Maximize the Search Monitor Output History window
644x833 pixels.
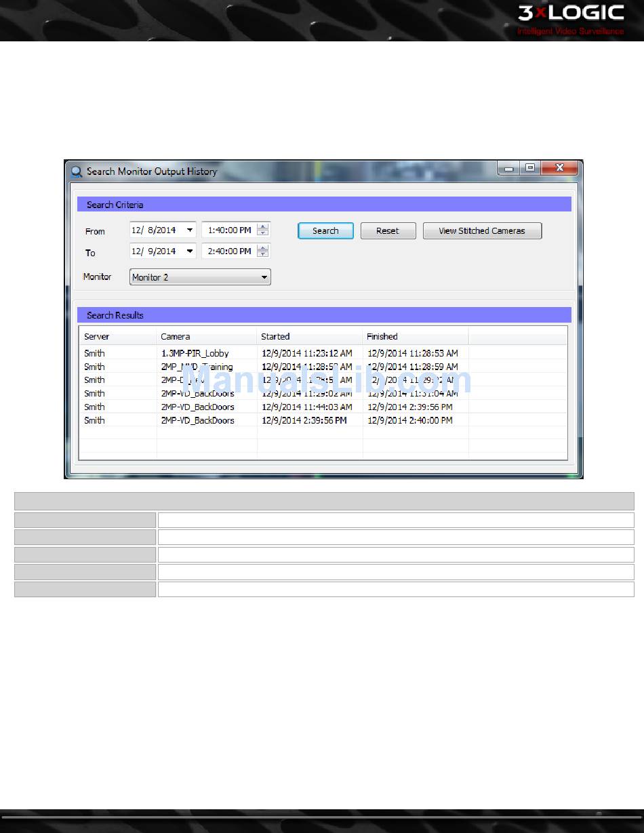(x=531, y=168)
